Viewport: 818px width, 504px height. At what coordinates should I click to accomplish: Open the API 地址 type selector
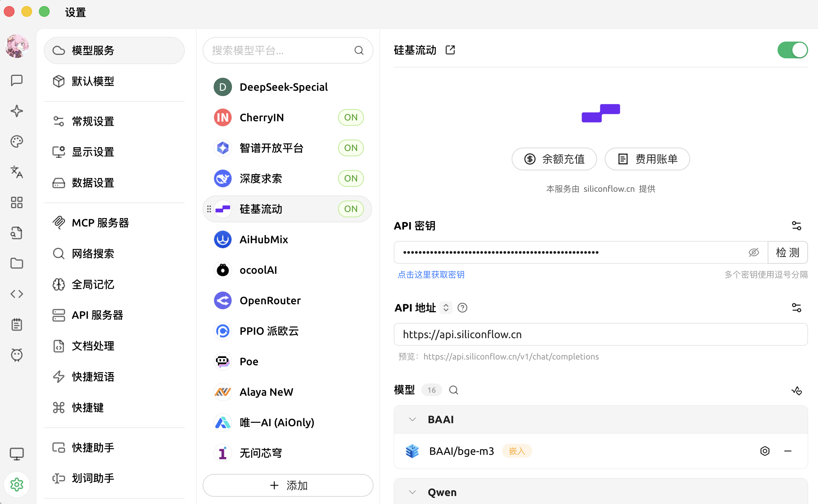446,308
